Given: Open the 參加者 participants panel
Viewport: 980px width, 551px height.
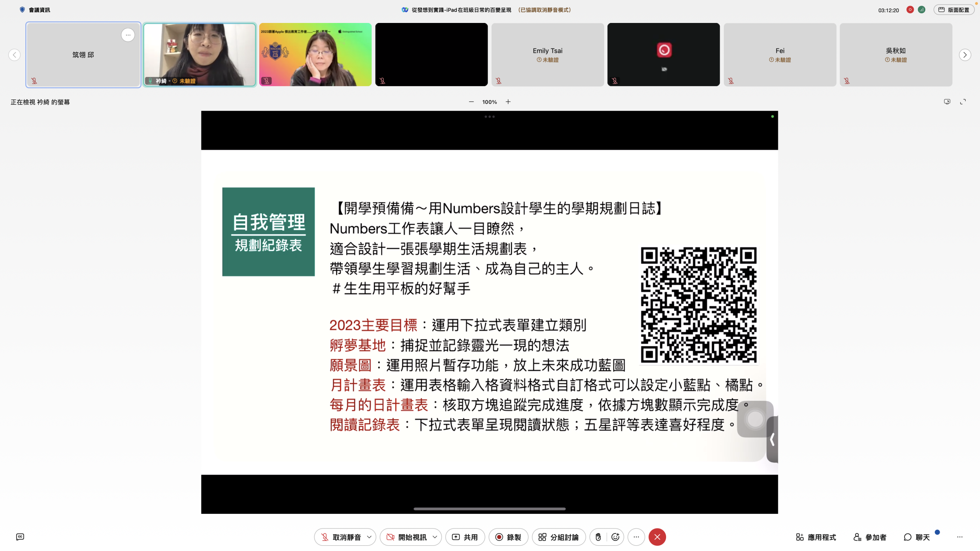Looking at the screenshot, I should tap(870, 537).
